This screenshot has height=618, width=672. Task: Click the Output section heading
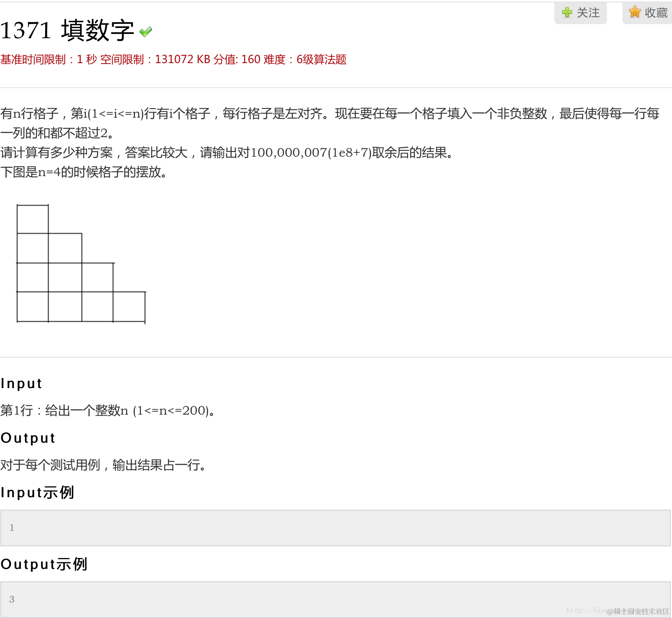pyautogui.click(x=28, y=438)
